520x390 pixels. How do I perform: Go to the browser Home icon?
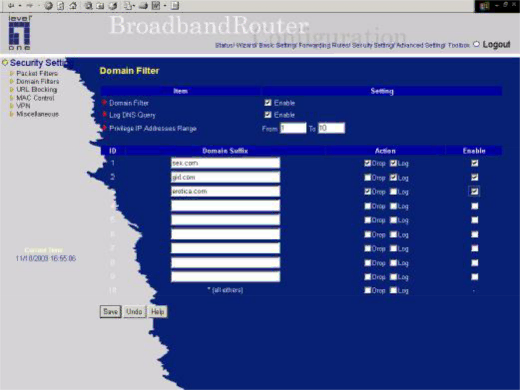[x=73, y=5]
